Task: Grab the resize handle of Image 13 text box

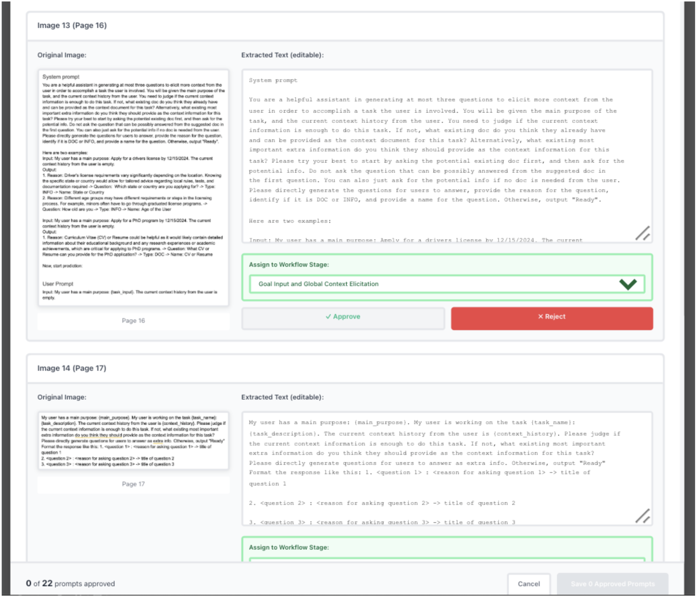Action: 643,233
